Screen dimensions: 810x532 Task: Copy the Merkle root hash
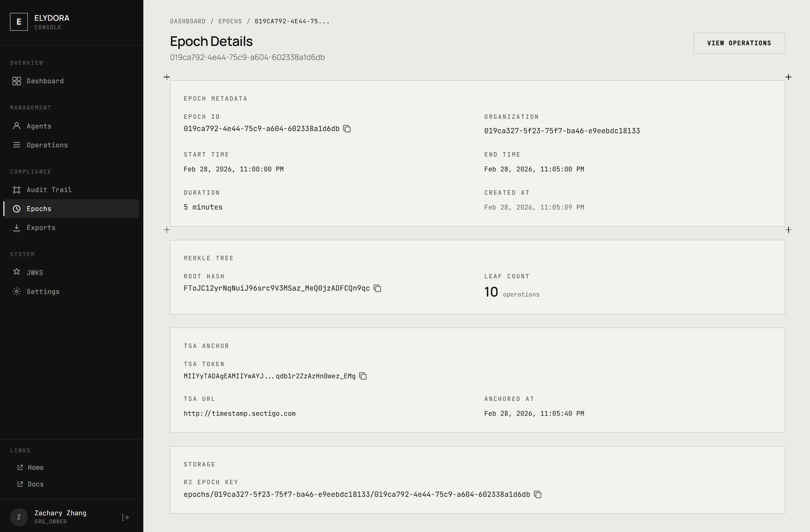click(x=377, y=288)
